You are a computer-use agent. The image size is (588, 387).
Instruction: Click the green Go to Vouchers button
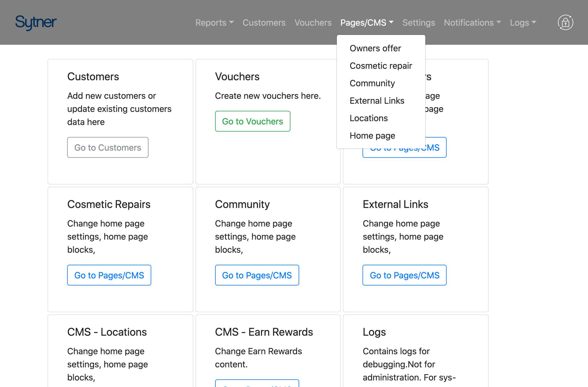(253, 121)
